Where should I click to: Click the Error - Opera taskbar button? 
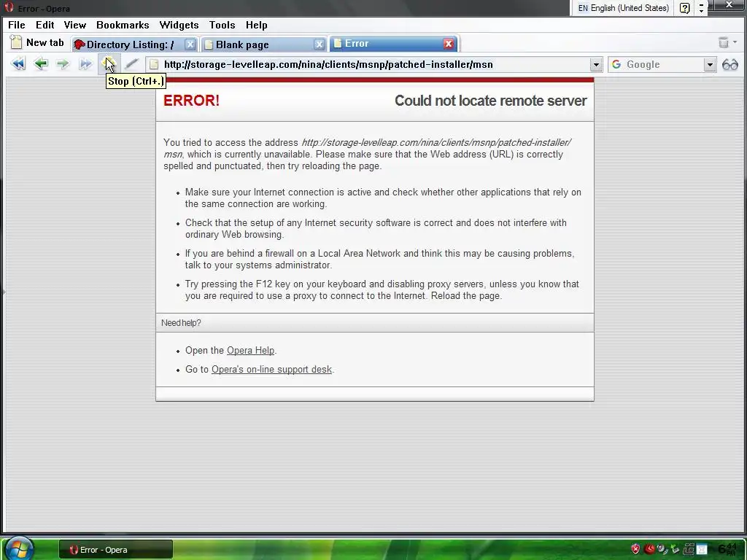(116, 550)
